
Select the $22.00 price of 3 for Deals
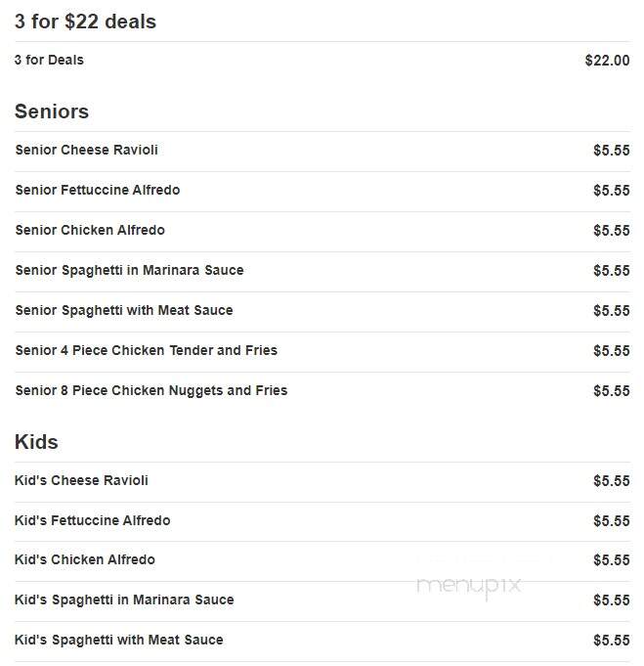click(x=607, y=61)
